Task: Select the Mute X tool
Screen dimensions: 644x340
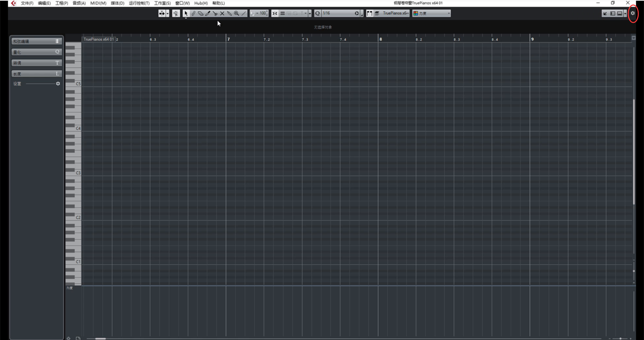Action: pyautogui.click(x=222, y=13)
